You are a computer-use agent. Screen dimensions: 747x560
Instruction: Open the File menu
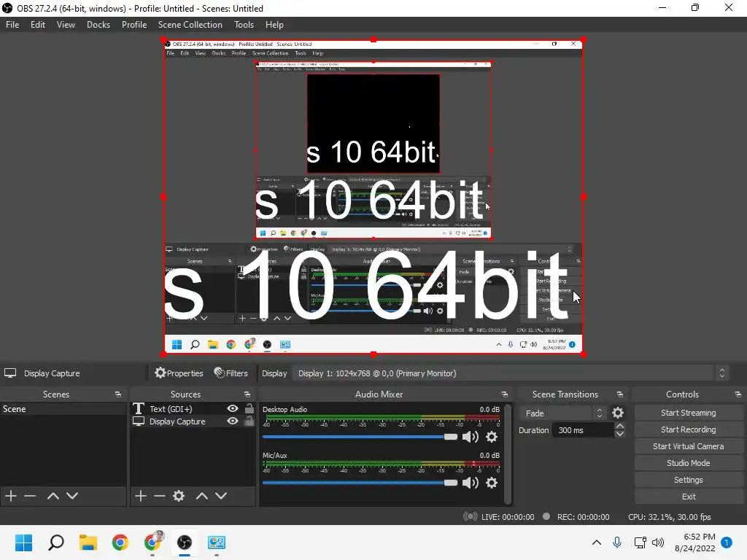click(12, 25)
